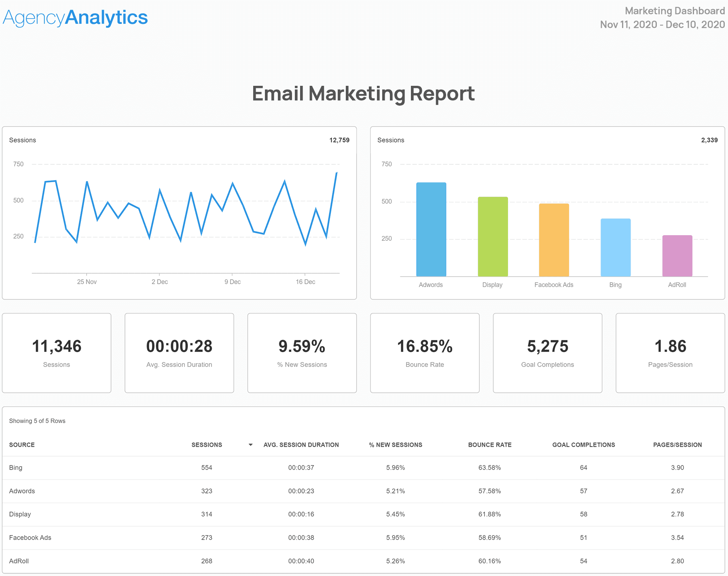Click the Sessions sort arrow in table header

click(250, 445)
